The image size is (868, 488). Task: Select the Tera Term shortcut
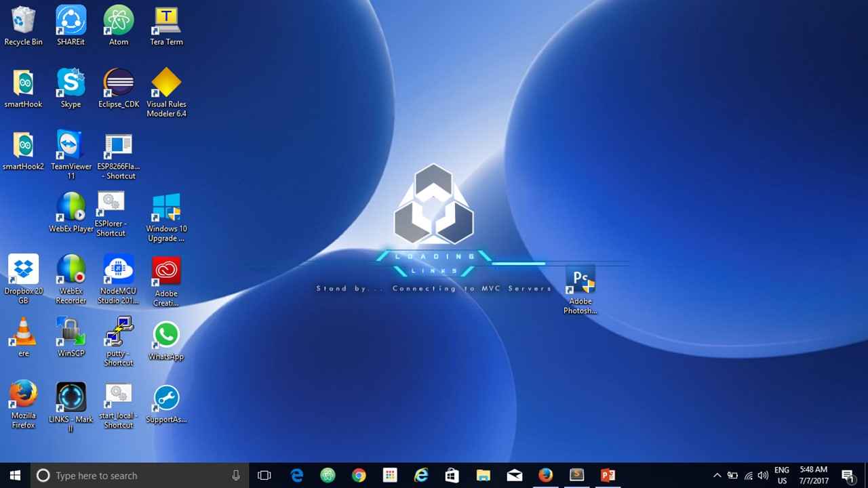coord(166,26)
